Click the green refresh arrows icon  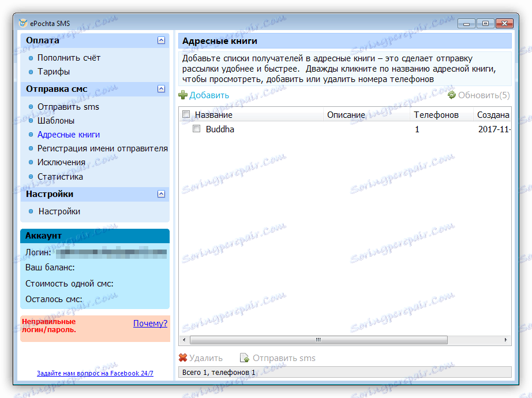pyautogui.click(x=452, y=95)
